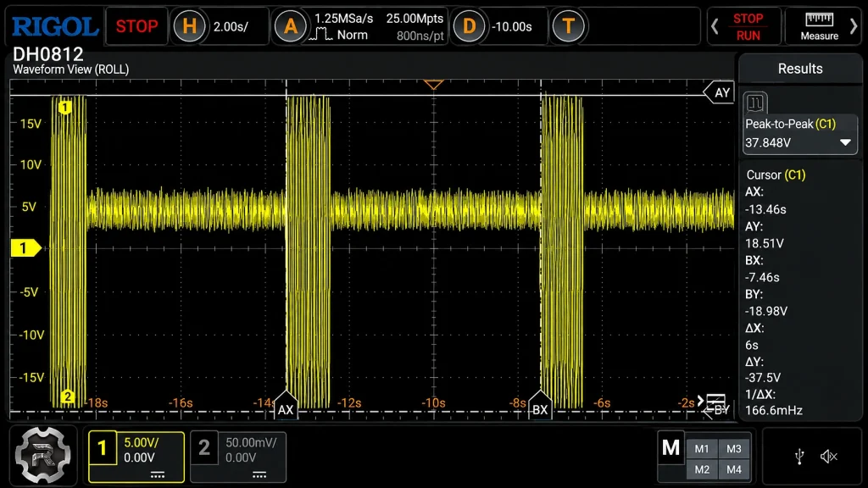Select the AX vertical cursor handle

point(285,405)
